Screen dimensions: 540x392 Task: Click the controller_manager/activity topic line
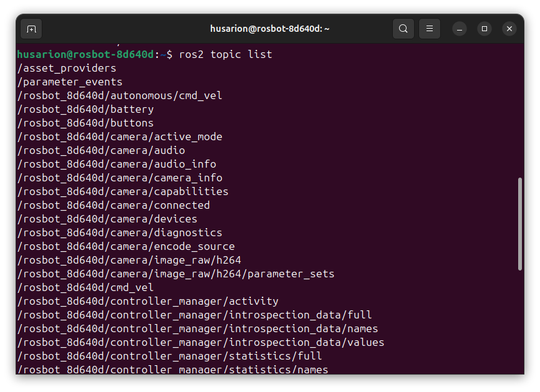[x=148, y=302]
